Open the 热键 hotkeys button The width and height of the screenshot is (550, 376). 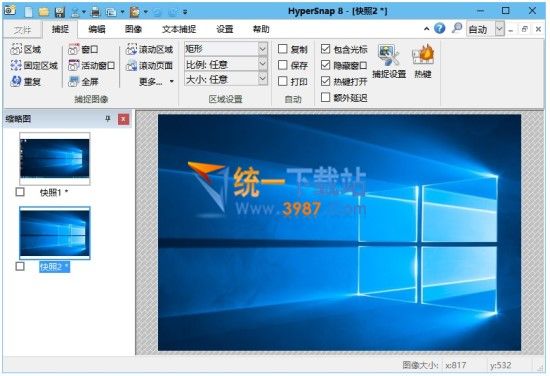click(x=423, y=61)
